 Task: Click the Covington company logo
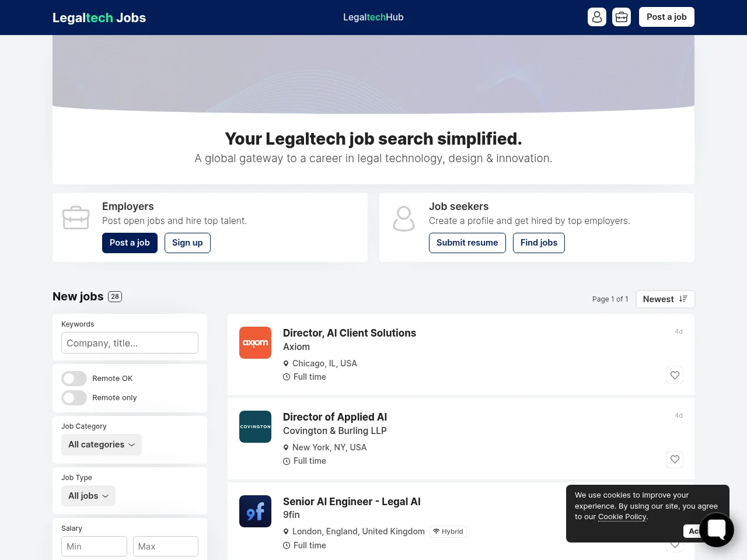click(x=255, y=426)
